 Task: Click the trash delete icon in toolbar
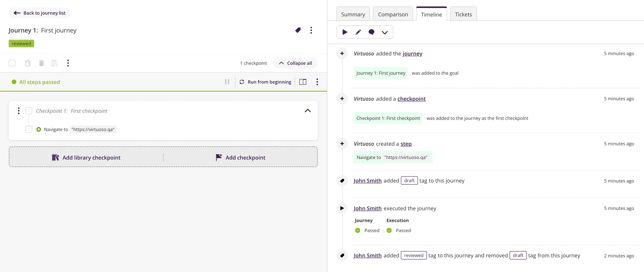[41, 63]
